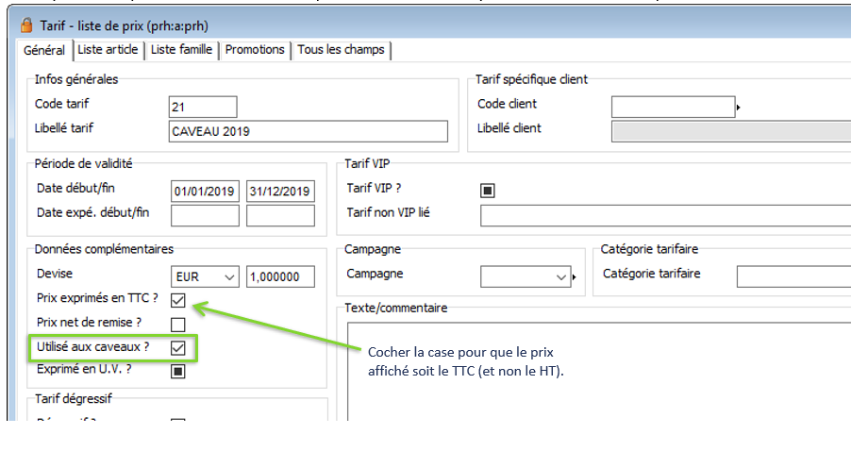Image resolution: width=868 pixels, height=451 pixels.
Task: Click the end date field 31/12/2019
Action: [280, 192]
